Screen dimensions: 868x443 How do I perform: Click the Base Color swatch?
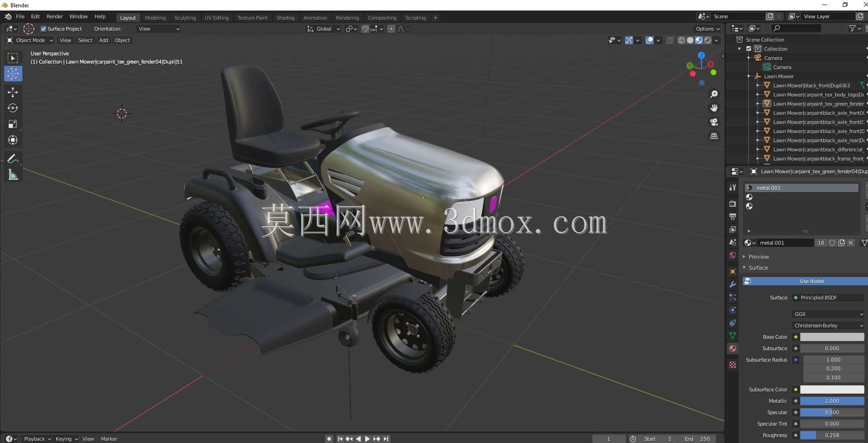tap(832, 337)
